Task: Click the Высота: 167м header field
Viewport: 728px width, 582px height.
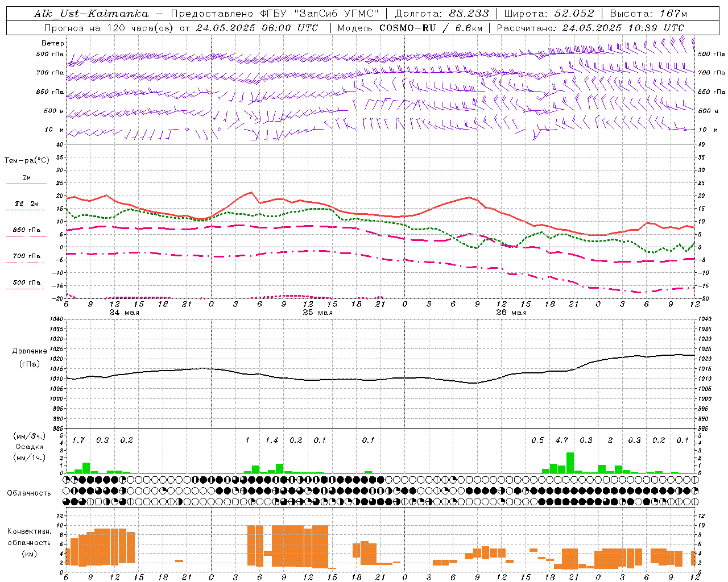Action: click(x=648, y=14)
